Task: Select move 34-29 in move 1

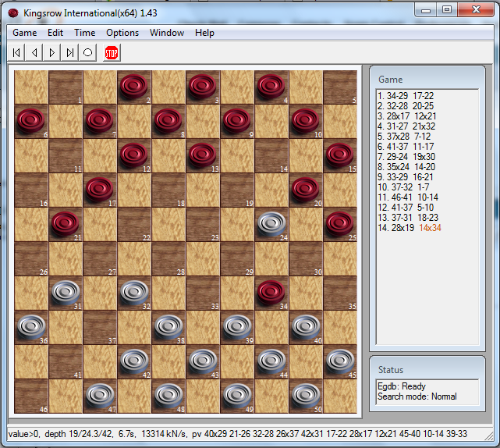Action: click(397, 96)
